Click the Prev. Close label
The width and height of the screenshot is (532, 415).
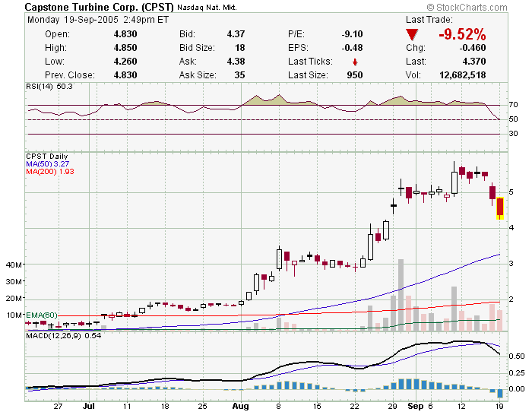(x=70, y=75)
